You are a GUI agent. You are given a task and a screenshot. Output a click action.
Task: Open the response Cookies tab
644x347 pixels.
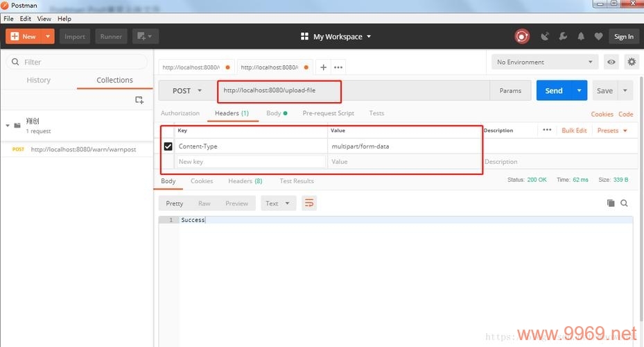(x=202, y=181)
